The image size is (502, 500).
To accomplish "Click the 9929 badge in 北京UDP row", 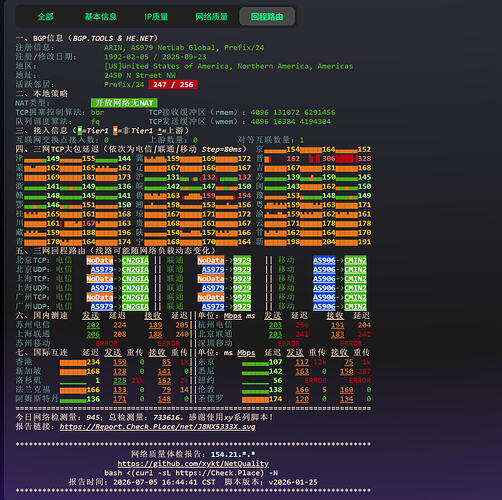I will [242, 270].
